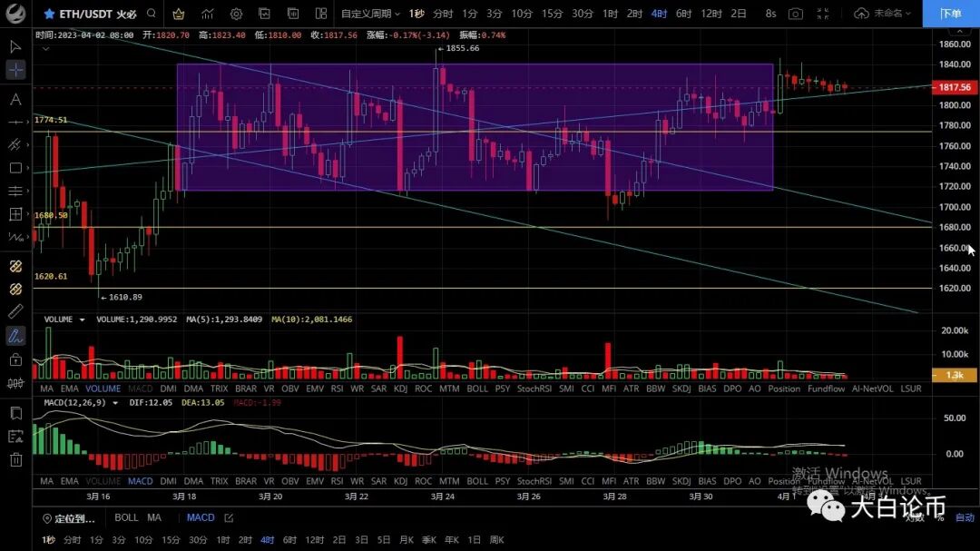Open the 自定义周期 custom period dropdown
Image resolution: width=980 pixels, height=551 pixels.
[370, 13]
